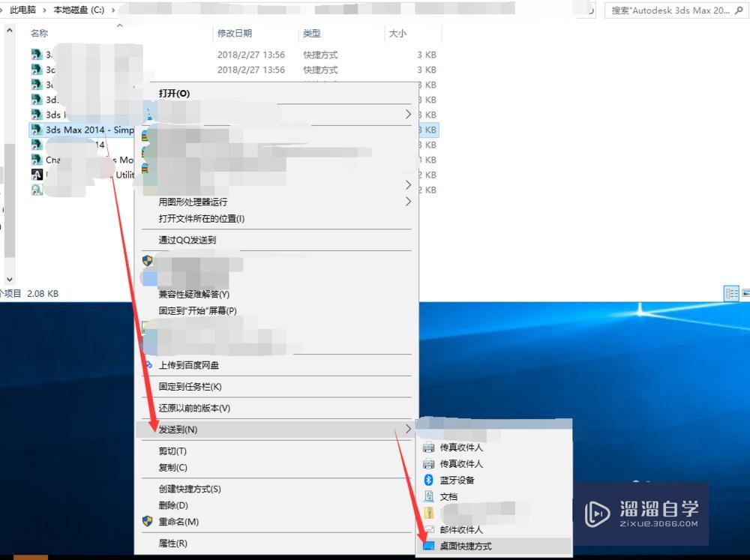The height and width of the screenshot is (560, 750).
Task: Click the shield icon next to 重命名(M)
Action: [x=147, y=521]
